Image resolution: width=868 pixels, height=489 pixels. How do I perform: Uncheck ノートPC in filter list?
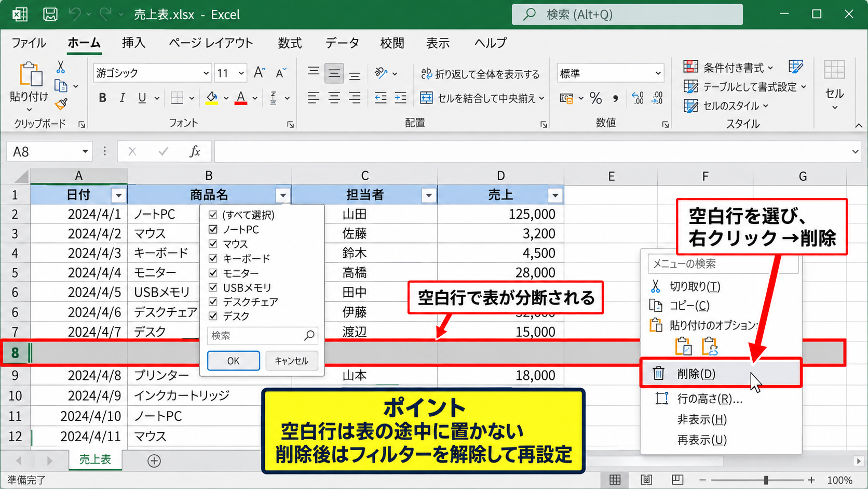[x=213, y=229]
